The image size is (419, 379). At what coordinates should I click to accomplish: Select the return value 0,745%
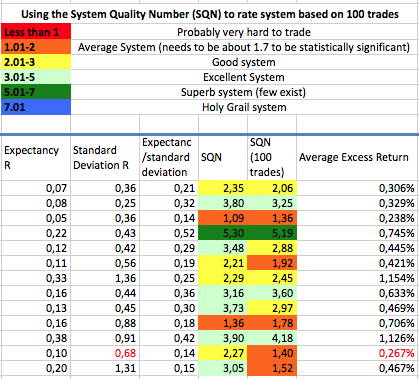pyautogui.click(x=357, y=233)
